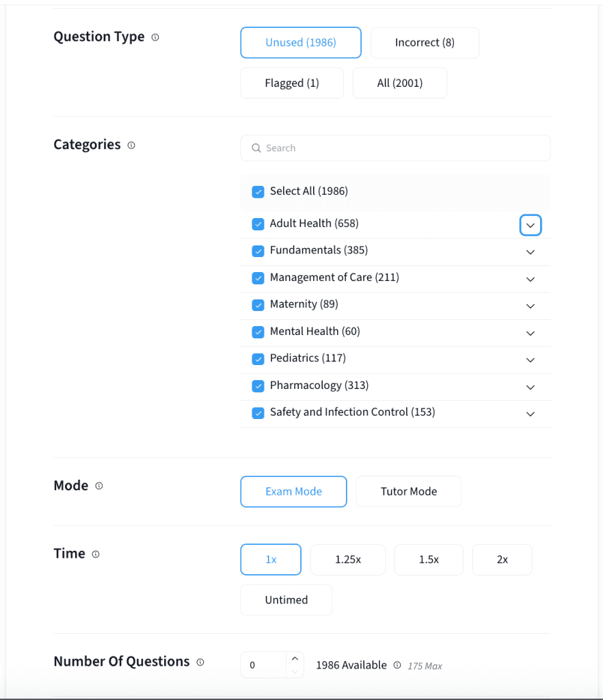Select Tutor Mode option

(408, 492)
